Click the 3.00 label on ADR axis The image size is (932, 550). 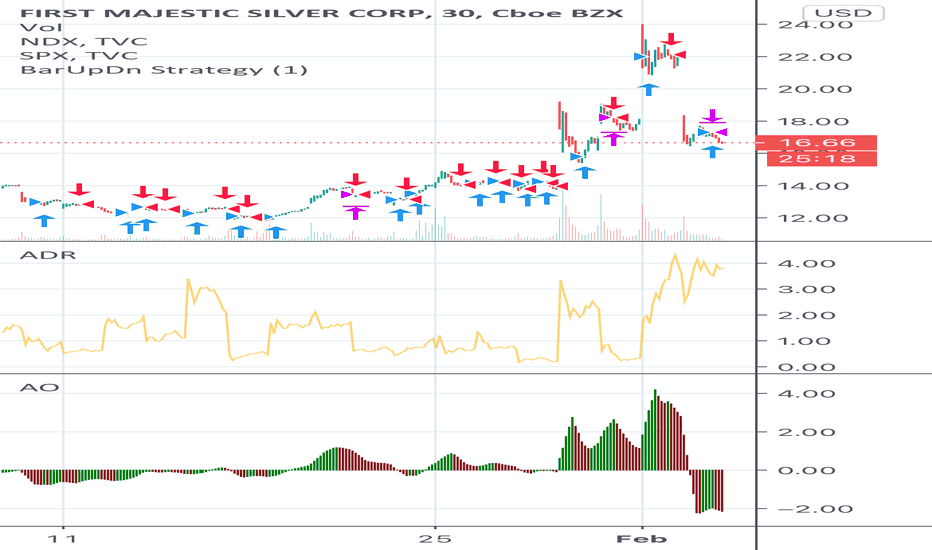(806, 290)
